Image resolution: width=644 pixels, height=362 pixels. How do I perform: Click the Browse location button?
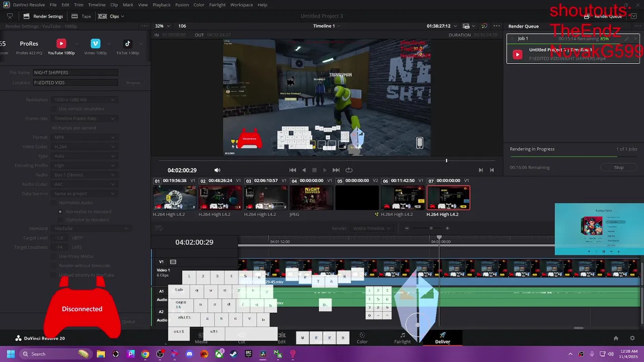[x=133, y=82]
